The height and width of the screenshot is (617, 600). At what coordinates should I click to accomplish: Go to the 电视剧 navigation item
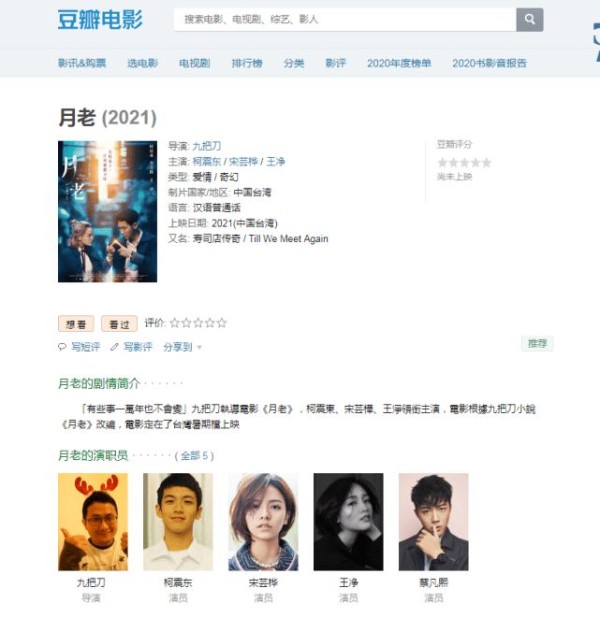pos(194,63)
